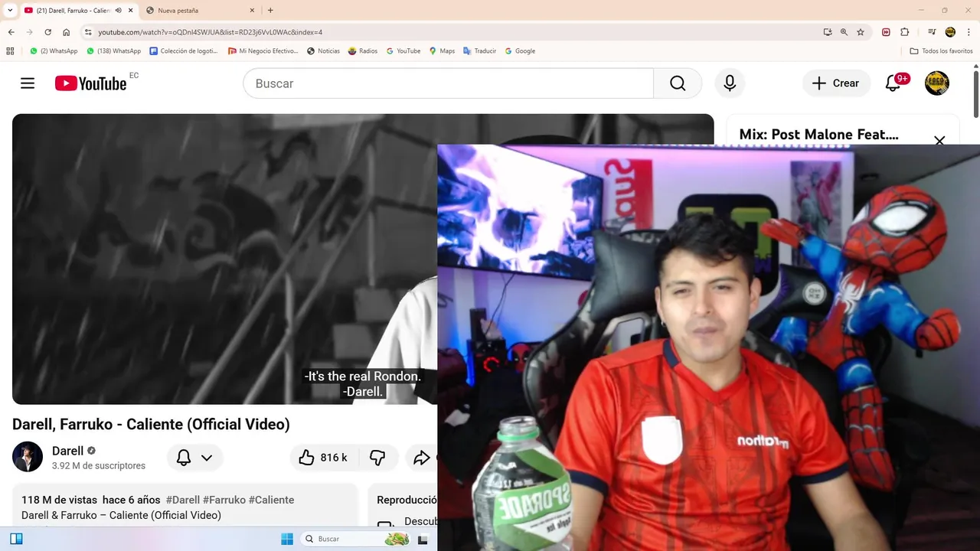Switch to Nueva pestaña tab

tap(199, 11)
